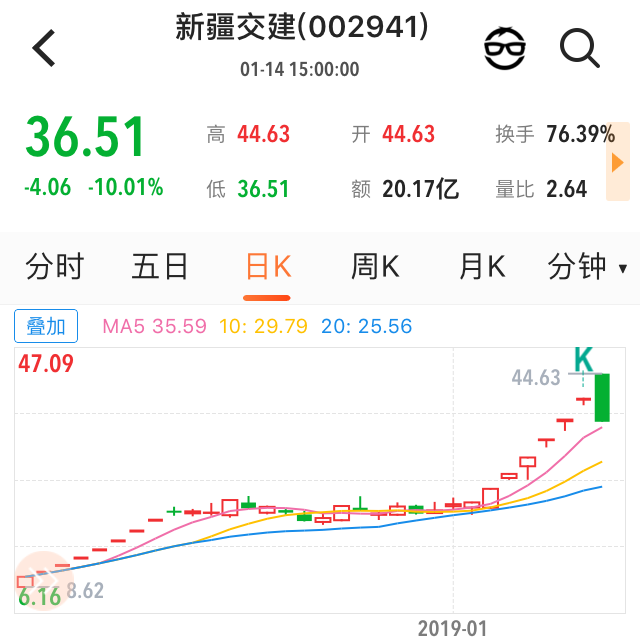
Task: Tap the price change -4.06
Action: click(47, 187)
